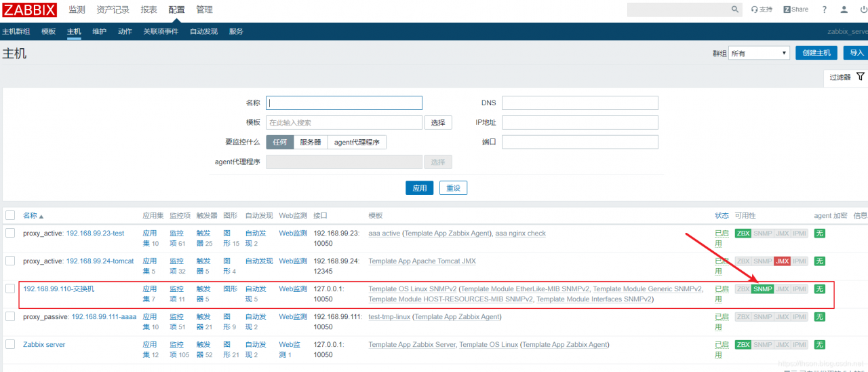Image resolution: width=868 pixels, height=372 pixels.
Task: Focus the 名称 filter input
Action: pyautogui.click(x=344, y=103)
